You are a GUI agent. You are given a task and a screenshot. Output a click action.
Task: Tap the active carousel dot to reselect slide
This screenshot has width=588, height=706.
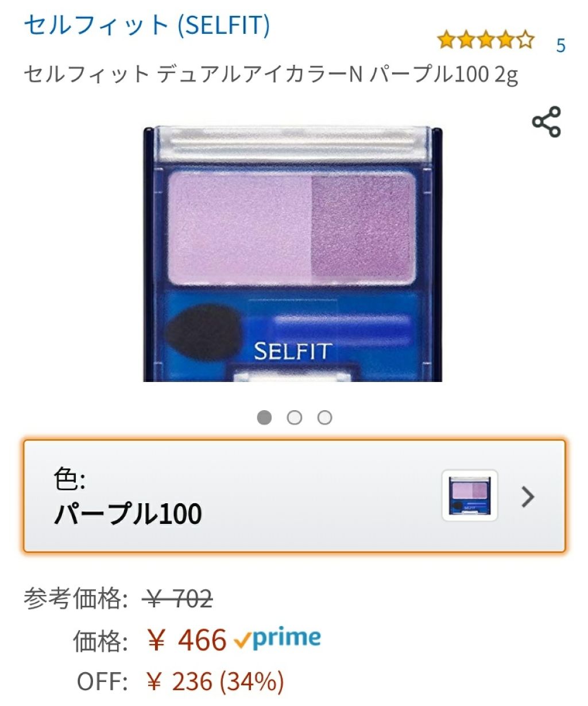264,418
